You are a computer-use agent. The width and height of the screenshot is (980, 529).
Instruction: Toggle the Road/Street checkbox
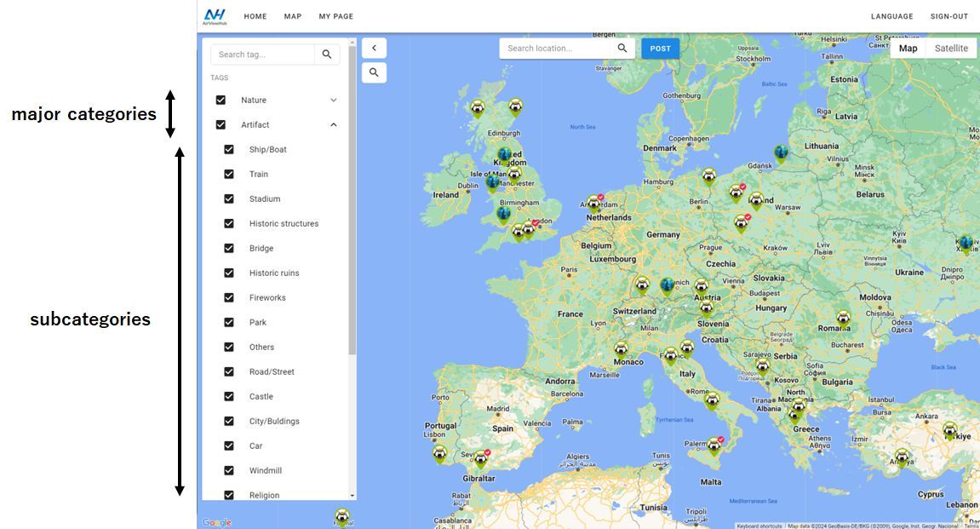click(x=229, y=371)
